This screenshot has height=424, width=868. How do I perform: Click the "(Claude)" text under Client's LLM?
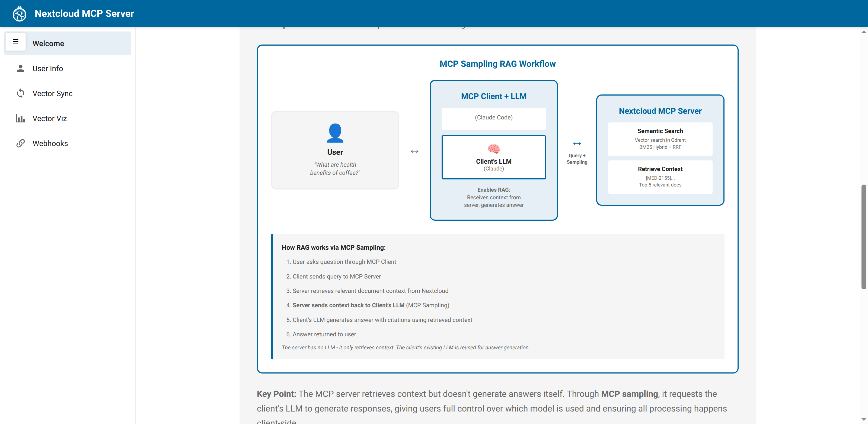[494, 169]
